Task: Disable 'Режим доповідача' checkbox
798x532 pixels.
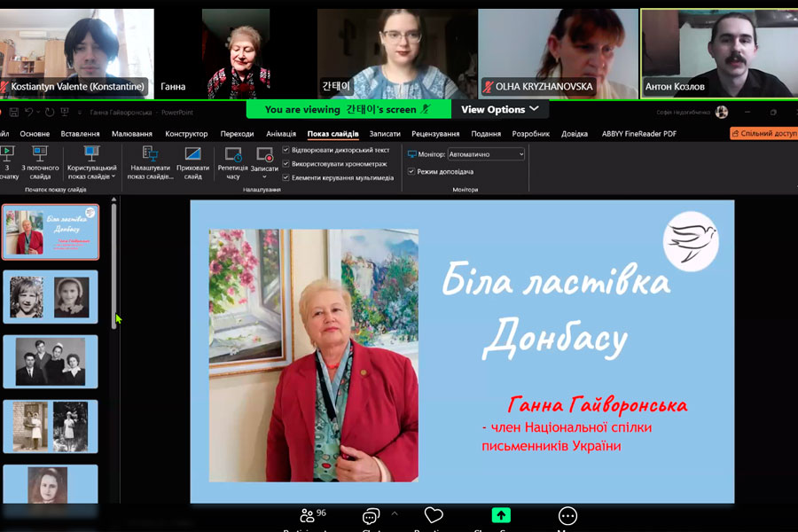Action: [x=411, y=171]
